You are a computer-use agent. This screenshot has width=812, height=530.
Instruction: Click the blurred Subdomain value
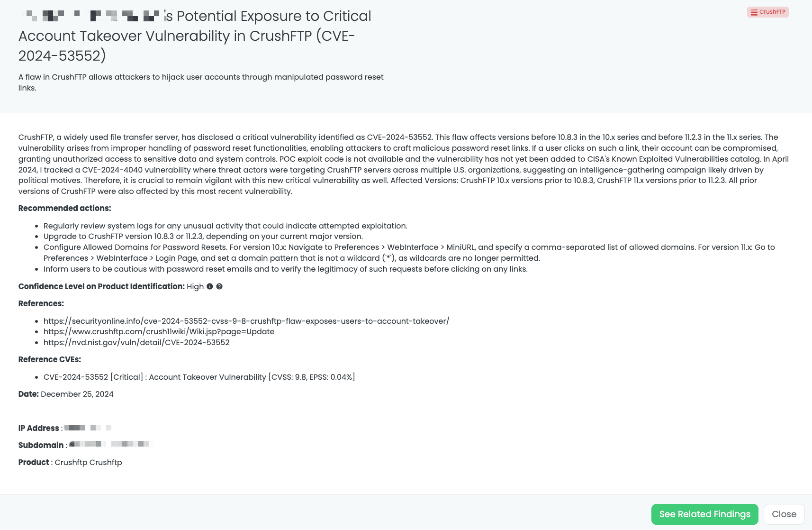(x=109, y=445)
